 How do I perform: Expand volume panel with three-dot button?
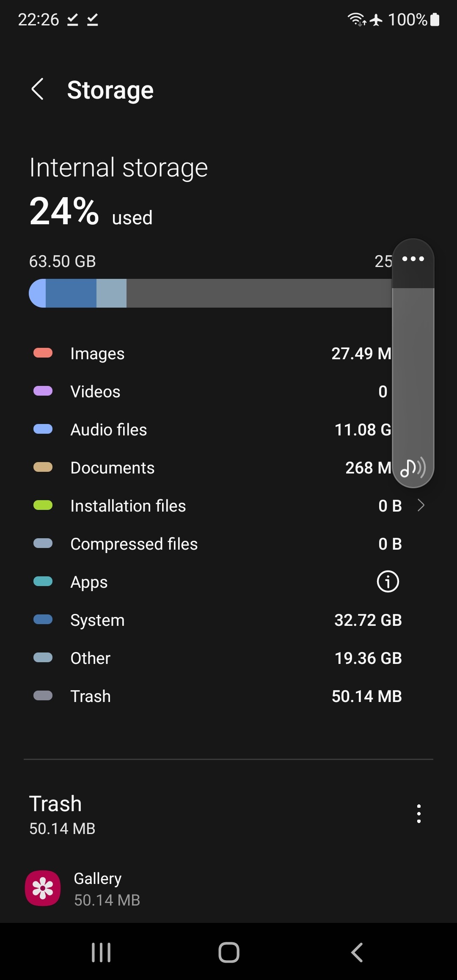[x=413, y=259]
